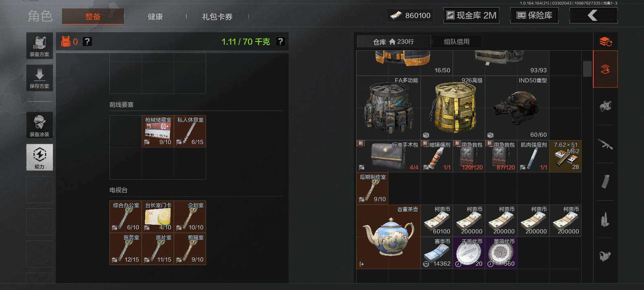The width and height of the screenshot is (644, 290).
Task: Filter warehouse by rifle weapon icon
Action: [605, 144]
